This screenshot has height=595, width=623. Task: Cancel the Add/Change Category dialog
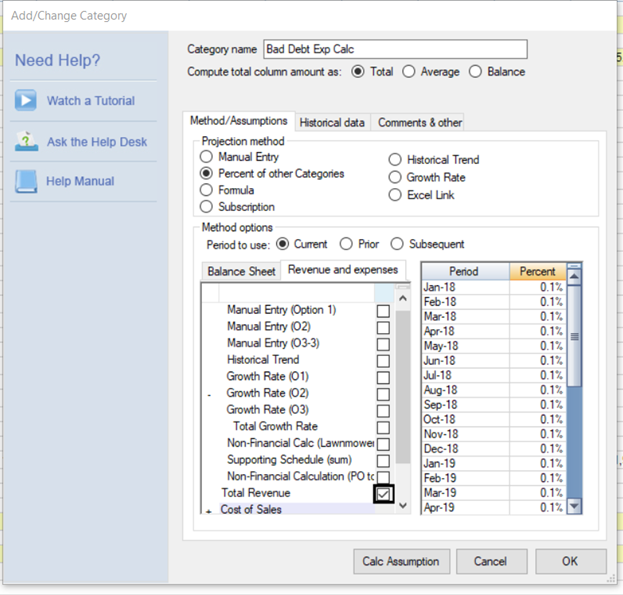point(490,561)
